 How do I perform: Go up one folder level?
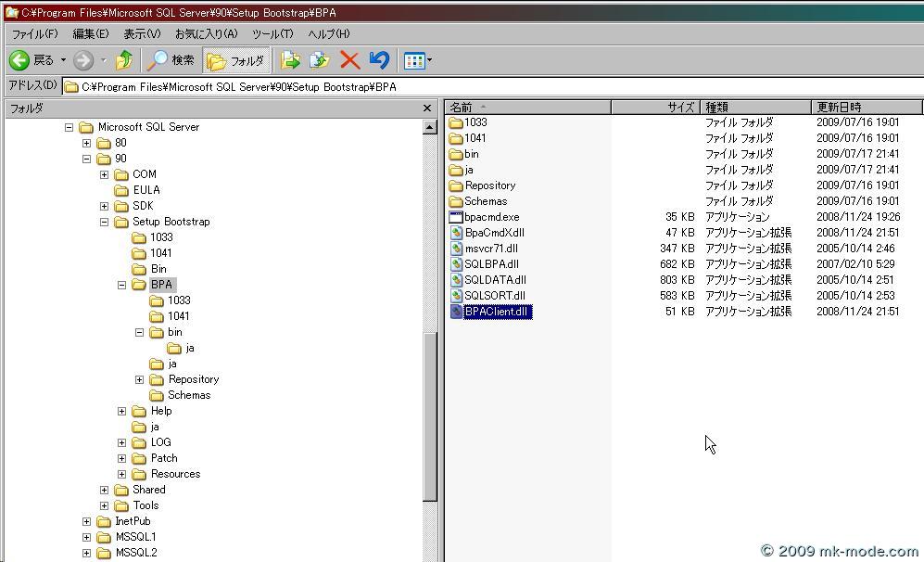pyautogui.click(x=123, y=59)
